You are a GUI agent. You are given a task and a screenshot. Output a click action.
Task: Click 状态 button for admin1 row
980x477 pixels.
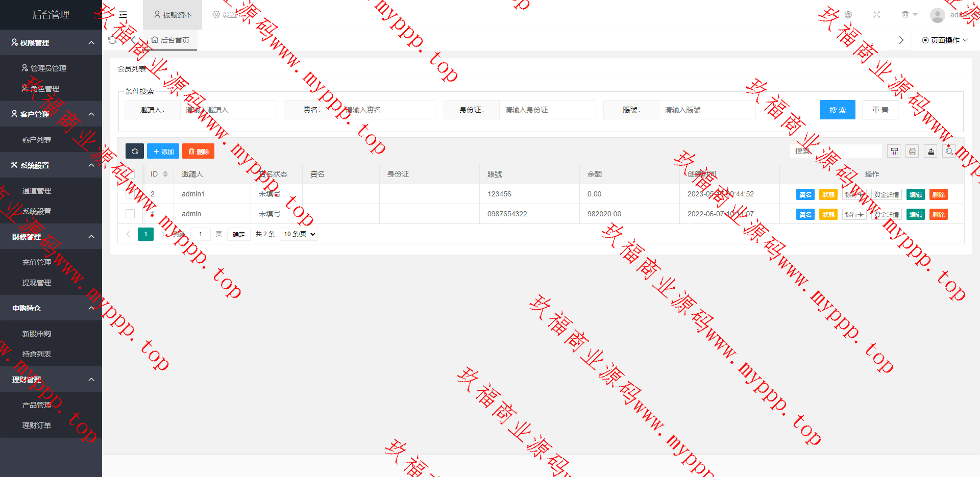(x=828, y=194)
